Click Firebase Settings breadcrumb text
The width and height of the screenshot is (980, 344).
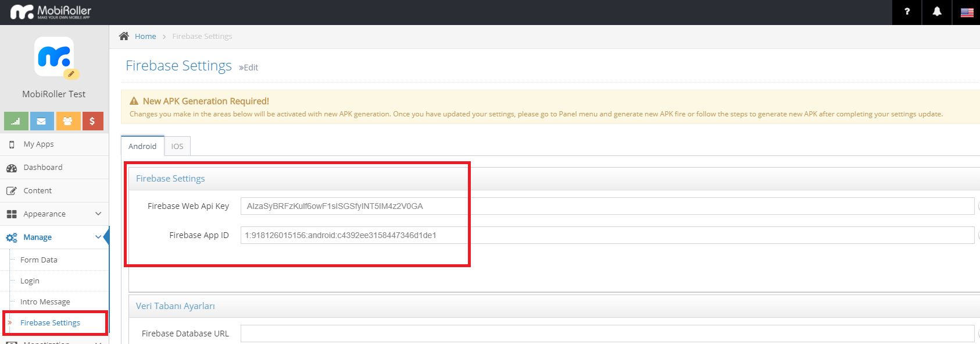[202, 36]
